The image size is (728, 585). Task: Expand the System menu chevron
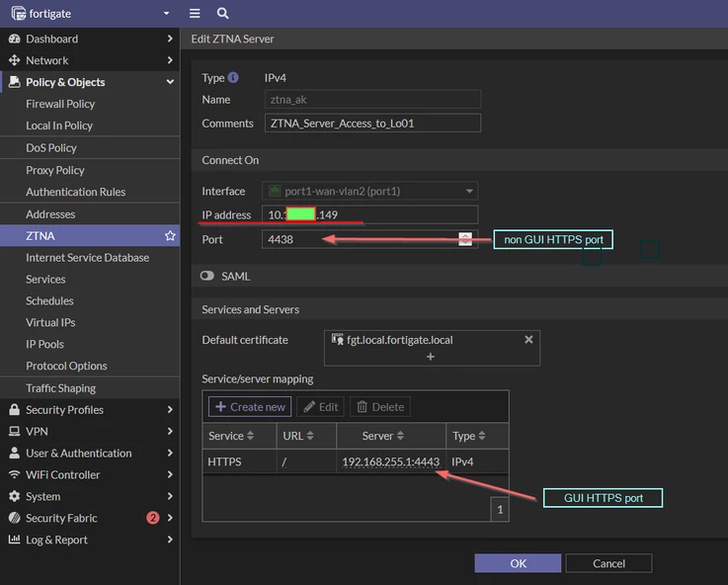coord(170,496)
